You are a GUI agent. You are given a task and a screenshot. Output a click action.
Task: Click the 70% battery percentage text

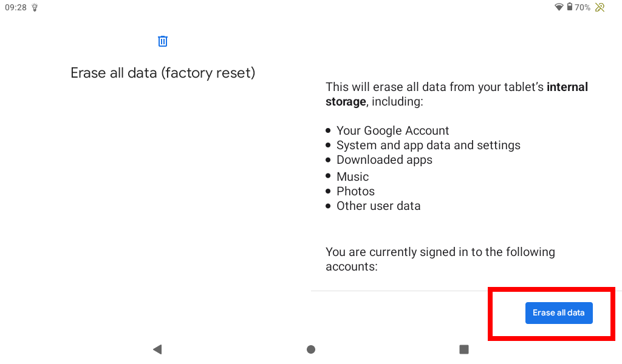coord(583,7)
